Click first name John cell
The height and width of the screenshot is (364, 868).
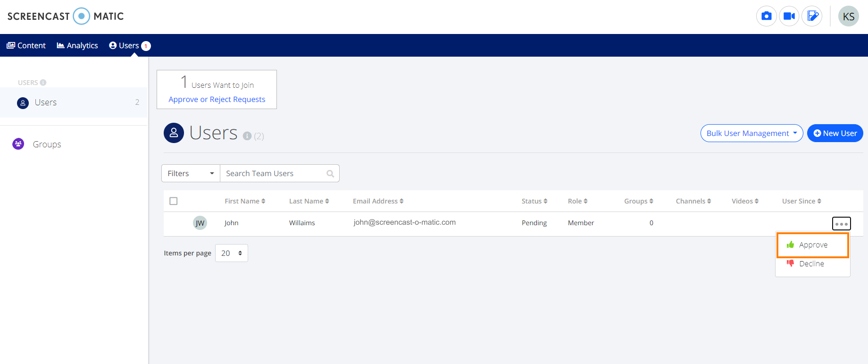click(232, 223)
